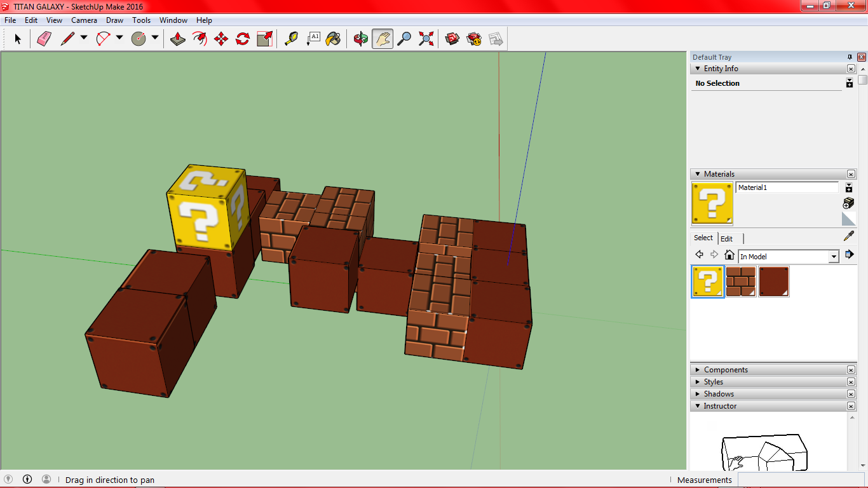Open the 3D Warehouse button
Viewport: 868px width, 488px height.
452,39
